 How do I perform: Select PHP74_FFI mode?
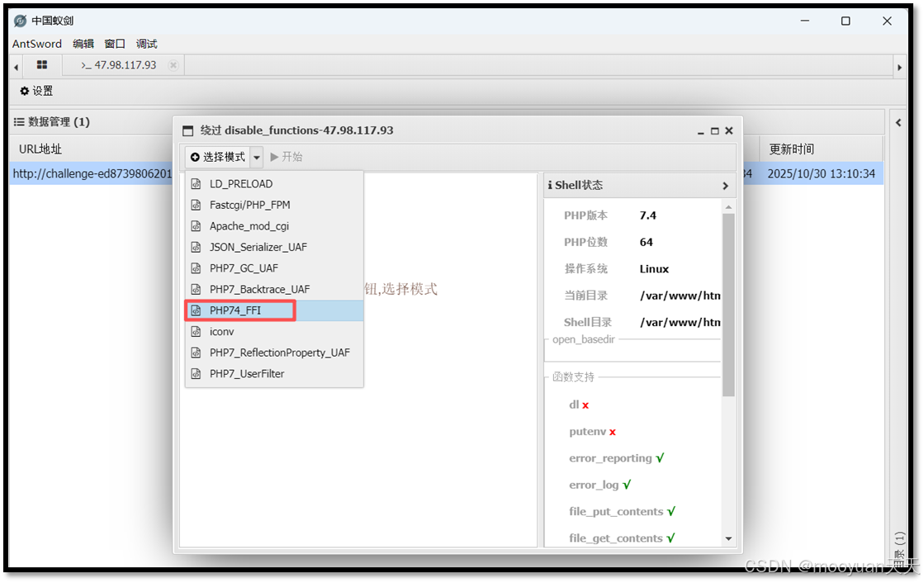click(274, 310)
